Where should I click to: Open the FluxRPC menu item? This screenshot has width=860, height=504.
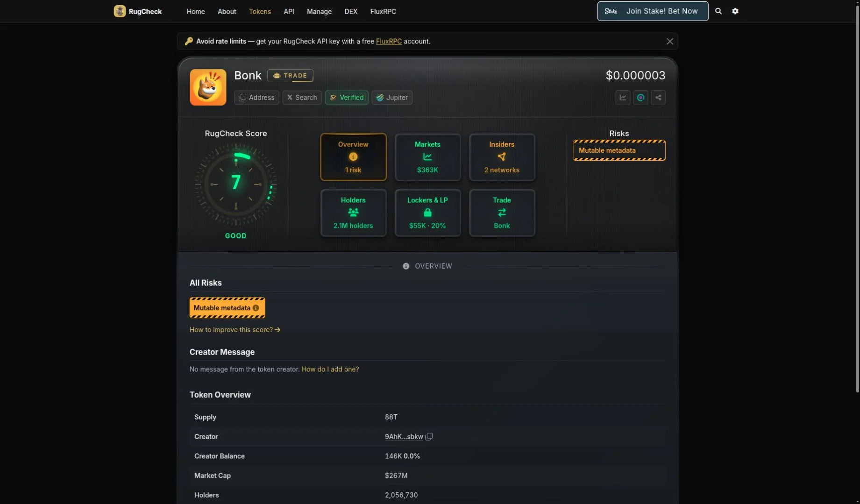383,12
